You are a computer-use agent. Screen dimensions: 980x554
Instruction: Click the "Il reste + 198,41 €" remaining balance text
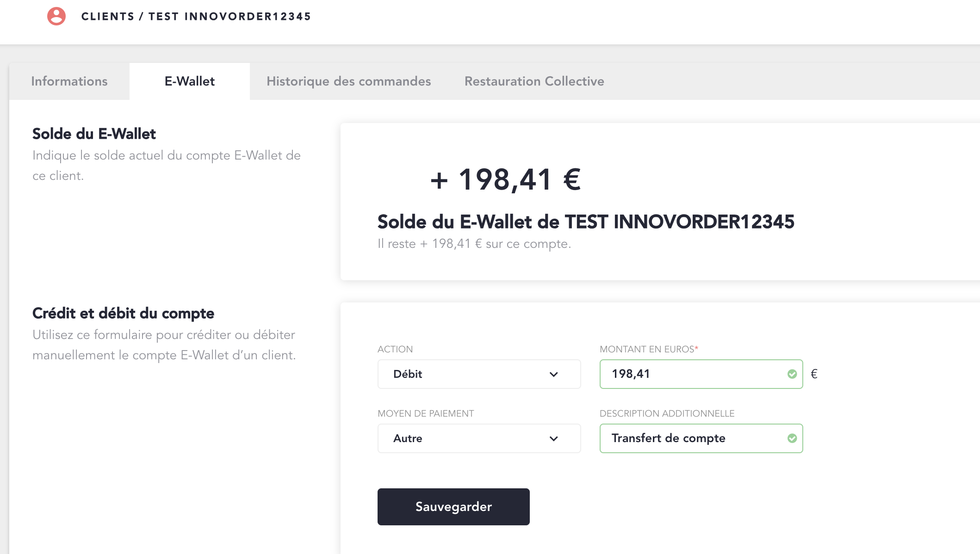click(474, 244)
